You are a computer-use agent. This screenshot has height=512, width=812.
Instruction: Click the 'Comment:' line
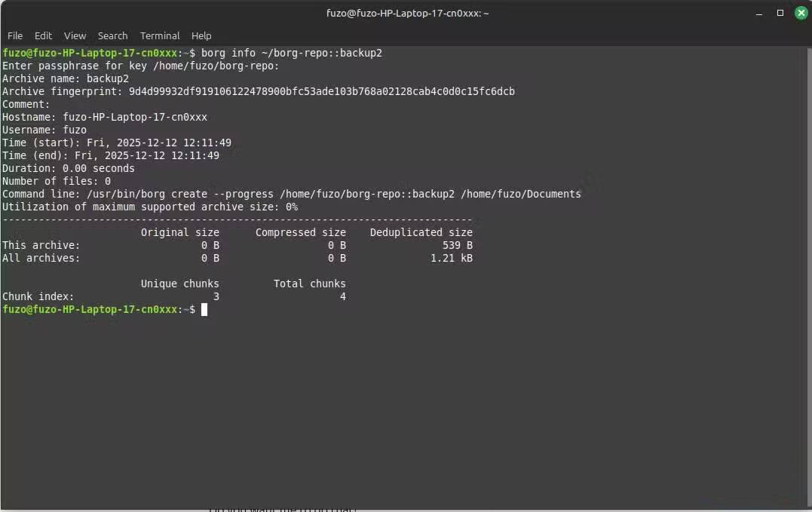(26, 104)
